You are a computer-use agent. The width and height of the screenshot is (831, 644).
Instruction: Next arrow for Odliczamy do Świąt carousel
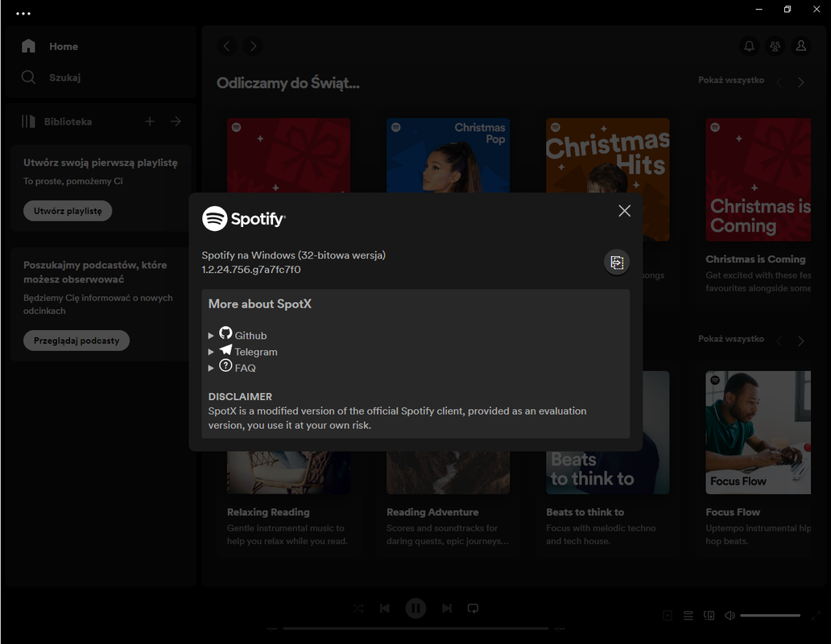pyautogui.click(x=800, y=82)
